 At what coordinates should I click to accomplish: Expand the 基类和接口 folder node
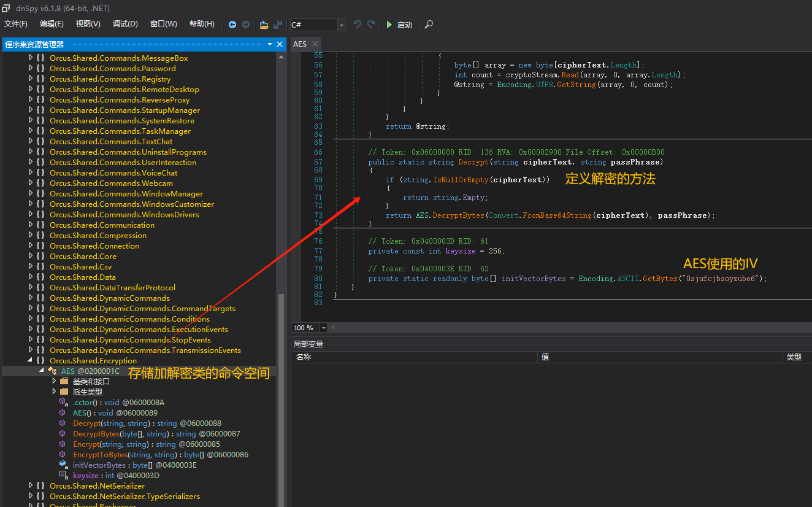click(x=54, y=381)
